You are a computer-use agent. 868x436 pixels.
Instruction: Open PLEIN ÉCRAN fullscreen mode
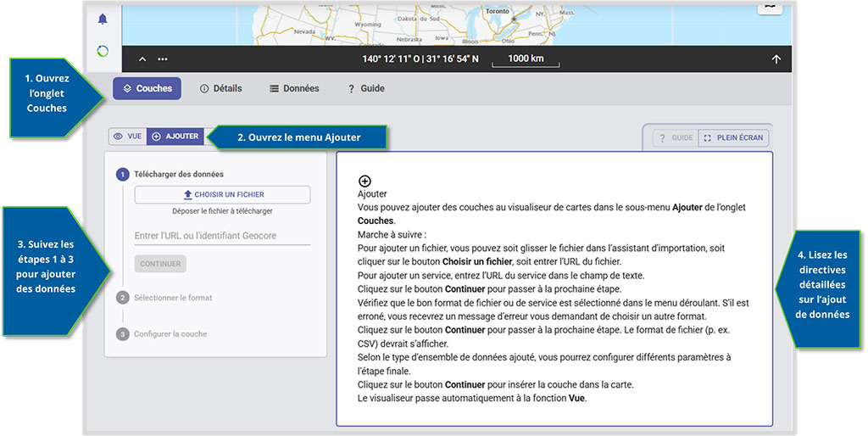pos(733,138)
